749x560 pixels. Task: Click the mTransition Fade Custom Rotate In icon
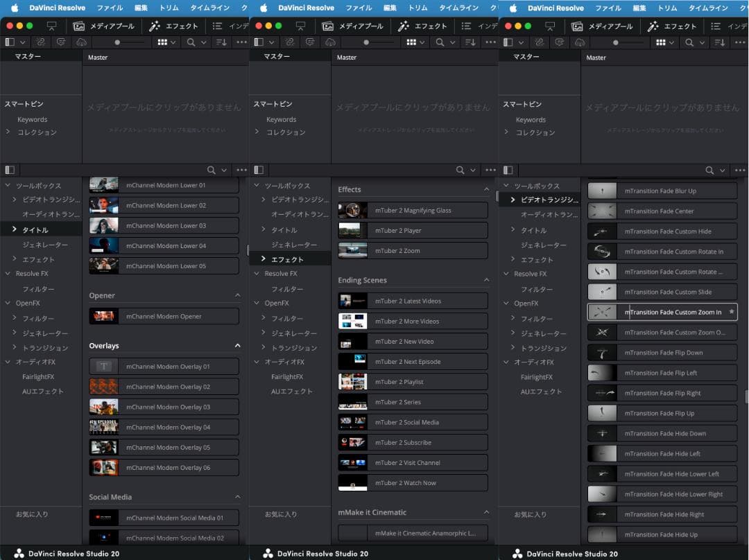coord(602,252)
